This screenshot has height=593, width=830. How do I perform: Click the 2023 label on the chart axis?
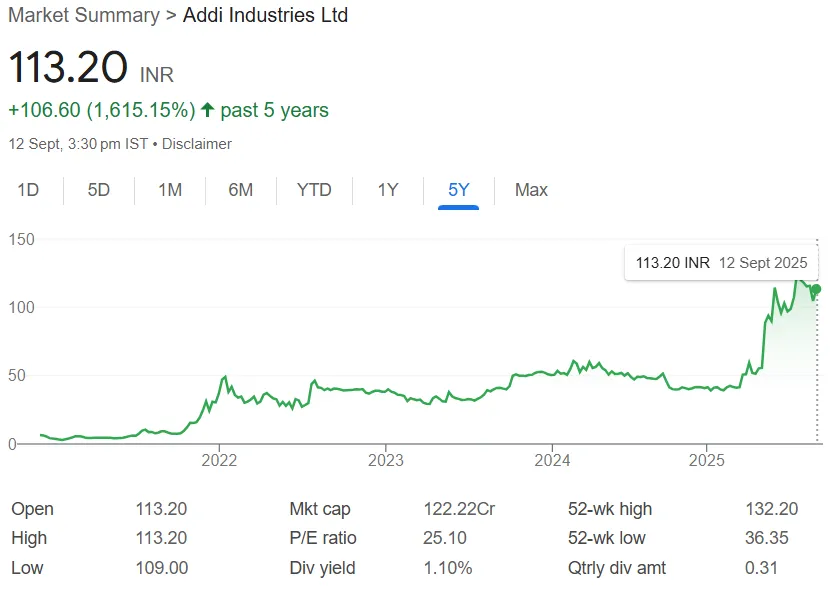pos(388,460)
